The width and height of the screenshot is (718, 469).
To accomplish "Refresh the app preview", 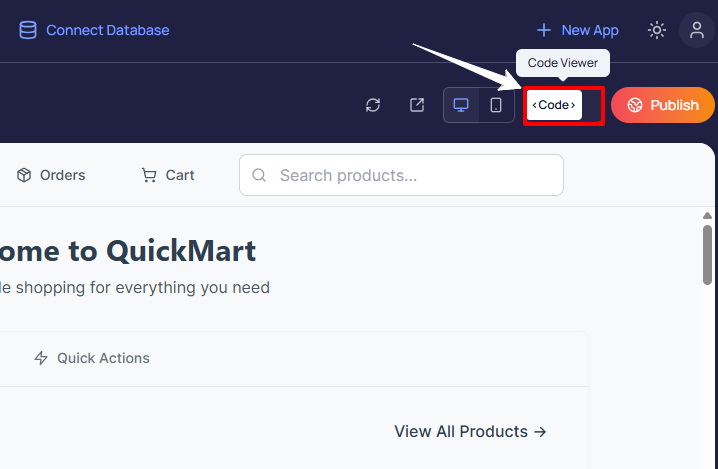I will click(373, 105).
